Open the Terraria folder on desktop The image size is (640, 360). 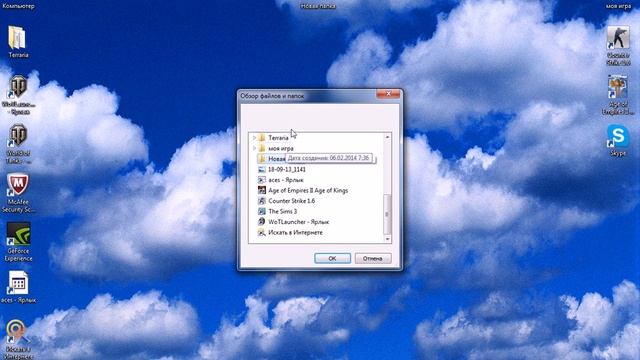tap(18, 41)
